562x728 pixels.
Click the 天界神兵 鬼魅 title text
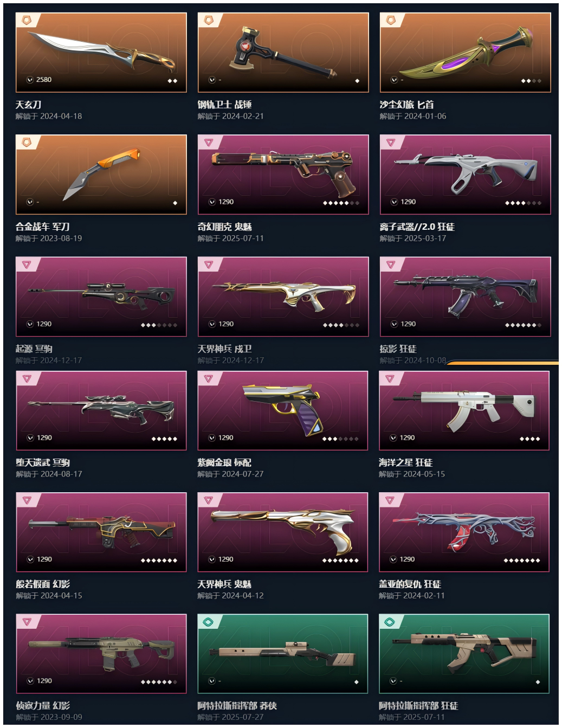[x=224, y=584]
